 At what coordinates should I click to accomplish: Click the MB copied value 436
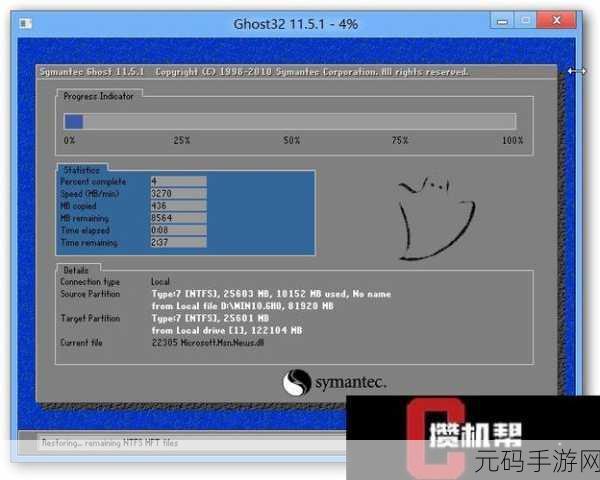click(x=179, y=206)
